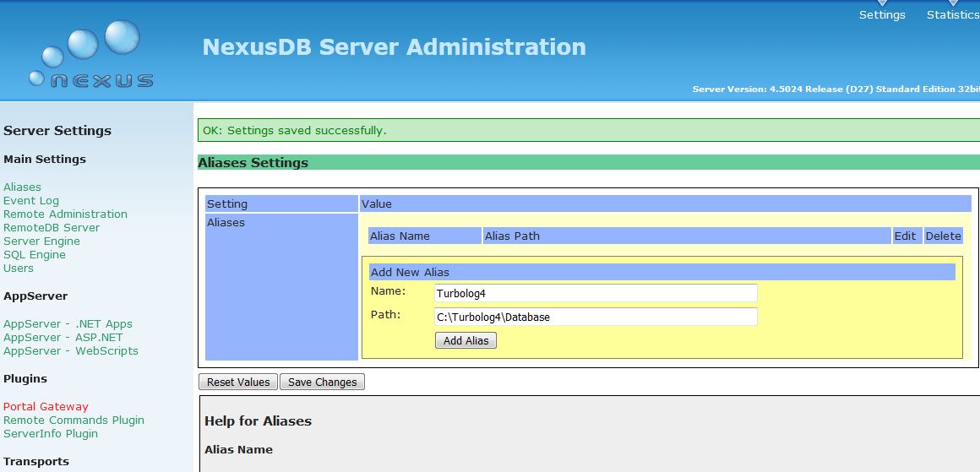This screenshot has height=472, width=980.
Task: Click the Save Changes button
Action: pos(323,382)
